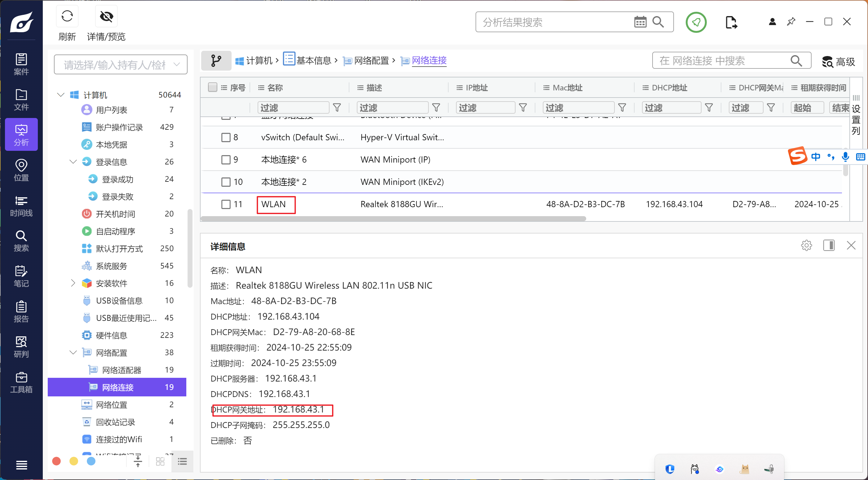Open the 时间线 timeline sidebar icon

21,206
